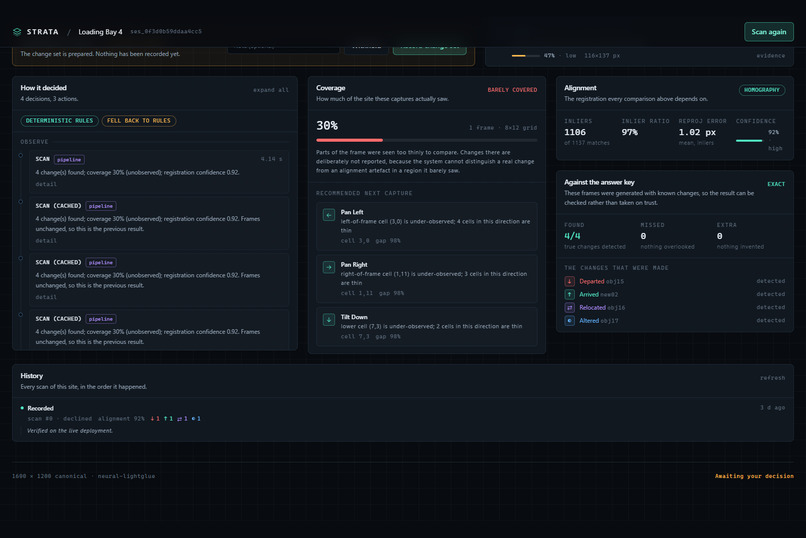
Task: Click the Relocated obj16 label
Action: [x=602, y=308]
